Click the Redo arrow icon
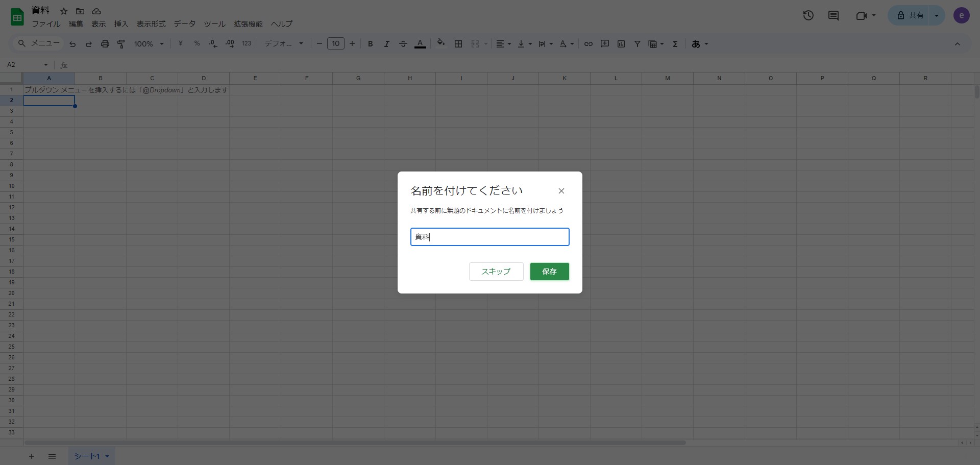Image resolution: width=980 pixels, height=465 pixels. point(89,44)
